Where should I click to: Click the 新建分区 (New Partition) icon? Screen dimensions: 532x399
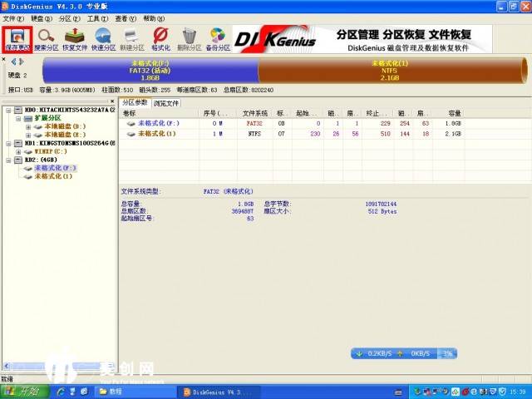click(x=132, y=38)
